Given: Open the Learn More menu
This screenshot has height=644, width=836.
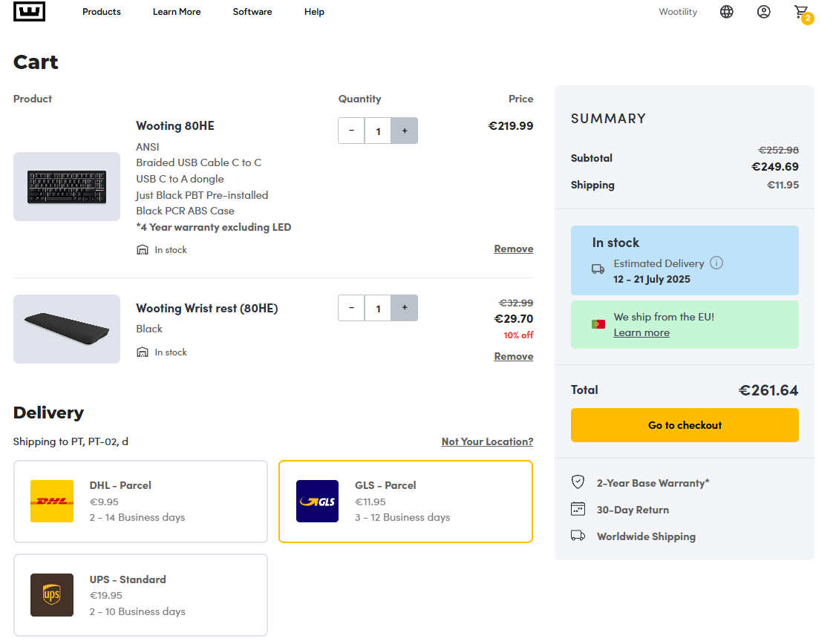Looking at the screenshot, I should [x=177, y=12].
